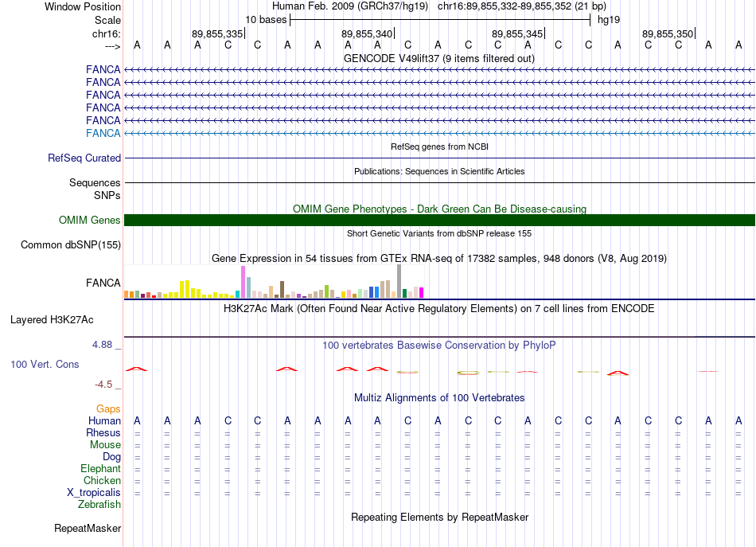
Task: Select the X_tropicalis alignment row label
Action: click(x=94, y=493)
